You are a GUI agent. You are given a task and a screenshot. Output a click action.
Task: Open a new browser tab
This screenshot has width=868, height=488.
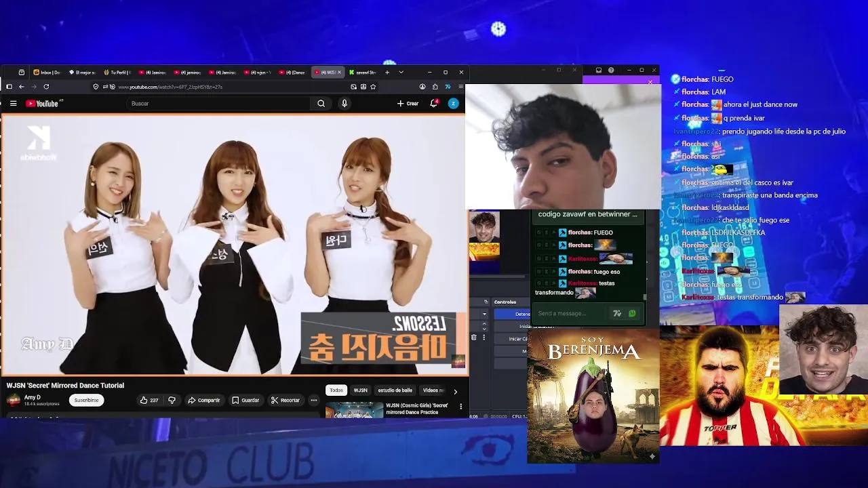pyautogui.click(x=387, y=73)
